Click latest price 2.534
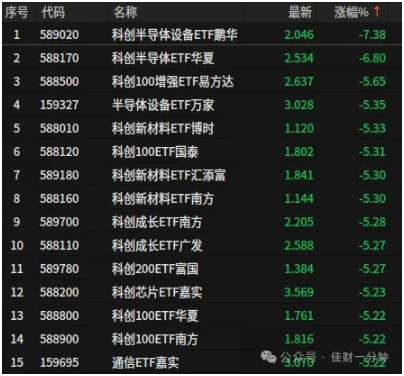The width and height of the screenshot is (404, 376). click(x=299, y=58)
